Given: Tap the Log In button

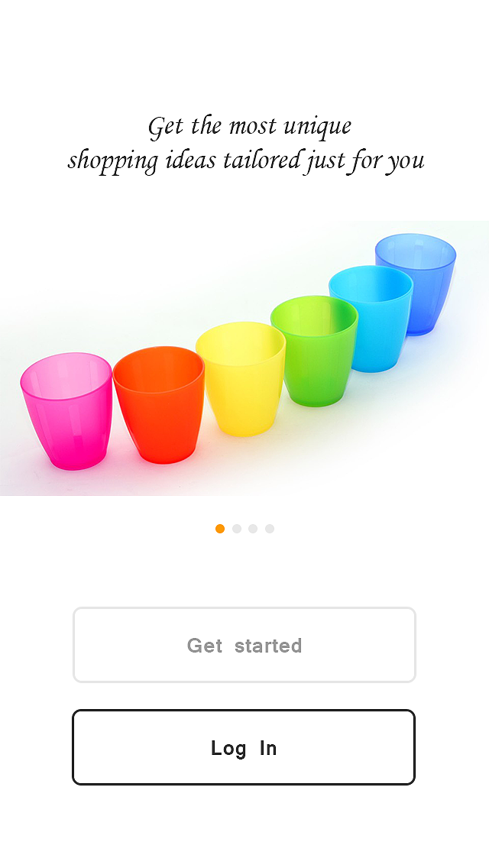Looking at the screenshot, I should tap(244, 747).
